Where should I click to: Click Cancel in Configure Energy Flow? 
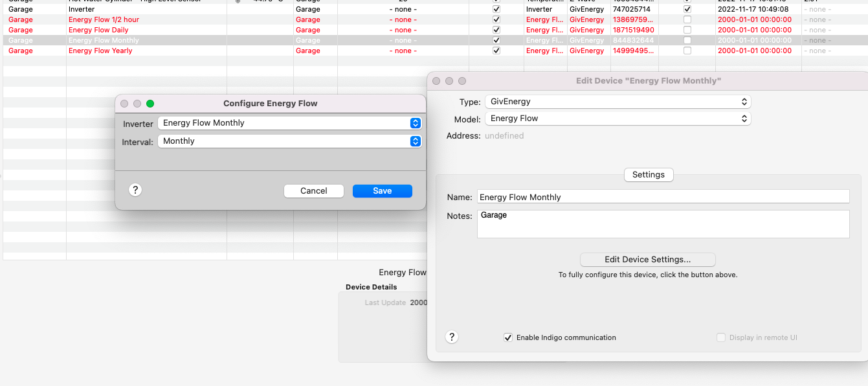tap(314, 191)
